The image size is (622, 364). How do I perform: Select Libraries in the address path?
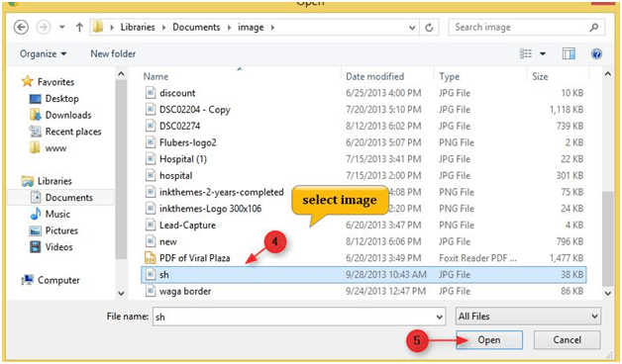pyautogui.click(x=138, y=28)
